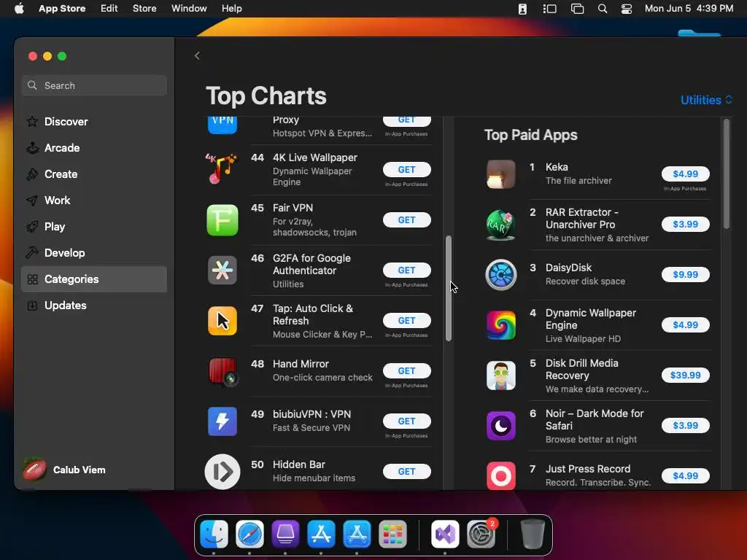This screenshot has height=560, width=747.
Task: Get Tap: Auto Click & Refresh
Action: (407, 321)
